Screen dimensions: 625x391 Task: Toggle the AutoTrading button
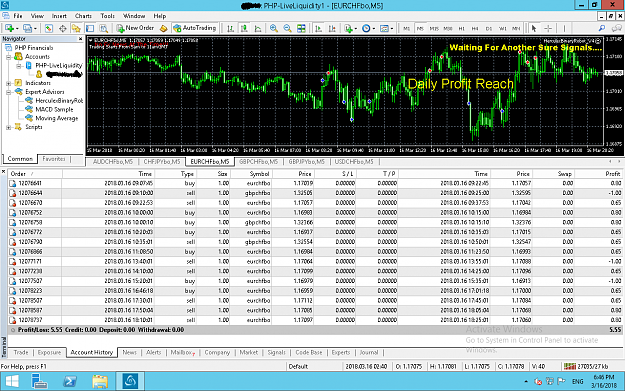tap(195, 28)
